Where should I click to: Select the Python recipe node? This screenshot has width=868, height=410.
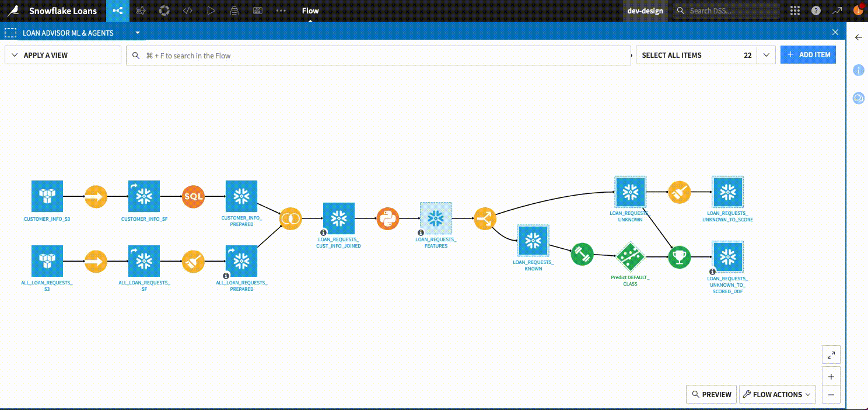click(387, 218)
